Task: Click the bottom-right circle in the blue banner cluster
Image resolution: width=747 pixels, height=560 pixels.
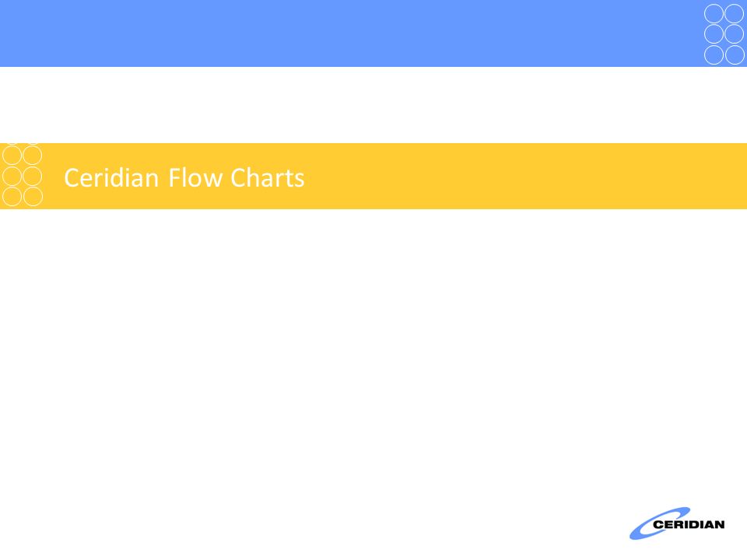Action: click(x=734, y=54)
